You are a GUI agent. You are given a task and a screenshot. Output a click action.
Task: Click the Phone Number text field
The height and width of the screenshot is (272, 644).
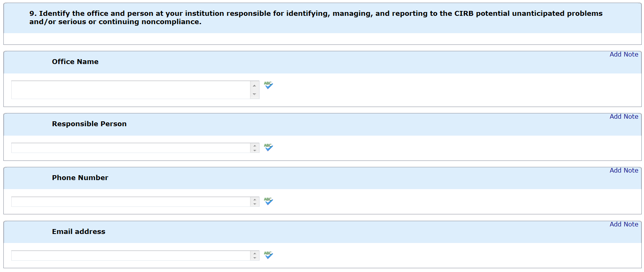(x=131, y=202)
